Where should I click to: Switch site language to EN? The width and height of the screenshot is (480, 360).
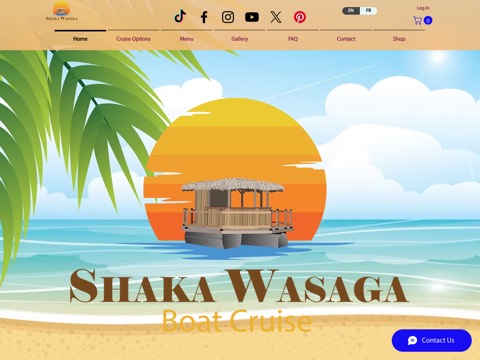click(x=351, y=11)
